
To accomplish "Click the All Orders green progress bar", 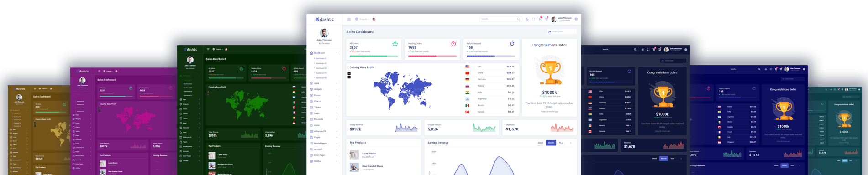I will pyautogui.click(x=374, y=56).
